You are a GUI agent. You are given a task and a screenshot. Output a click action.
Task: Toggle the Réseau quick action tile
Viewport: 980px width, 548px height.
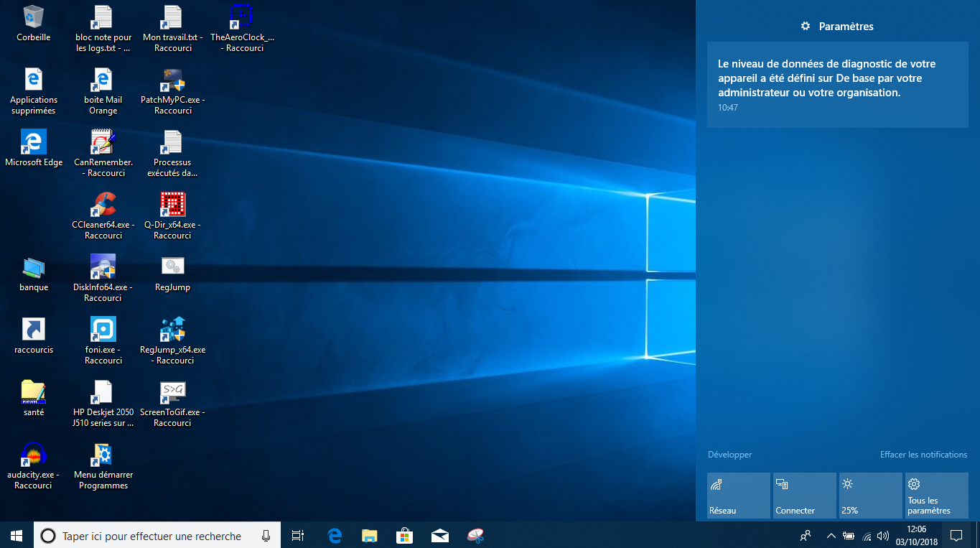pyautogui.click(x=738, y=496)
